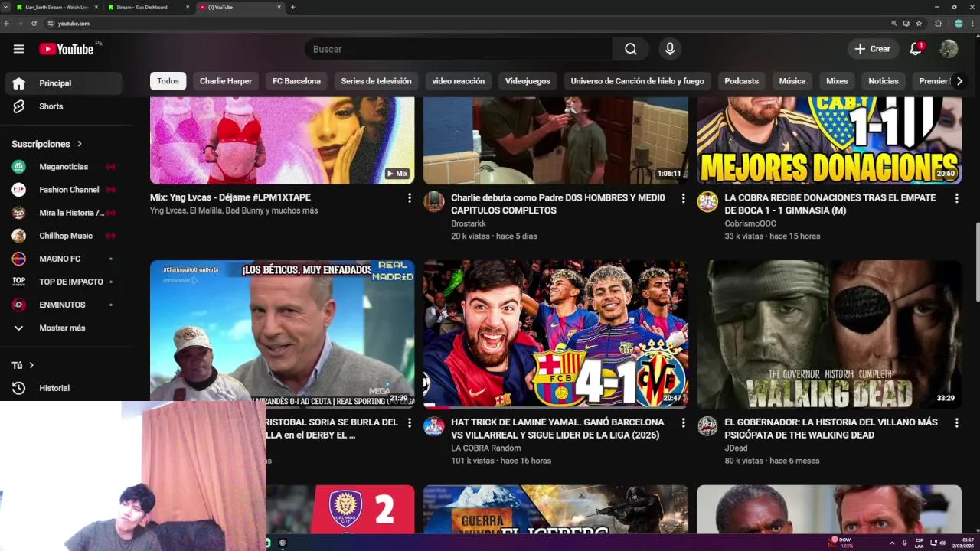Open options for Cristobal Soria derby video

(410, 422)
